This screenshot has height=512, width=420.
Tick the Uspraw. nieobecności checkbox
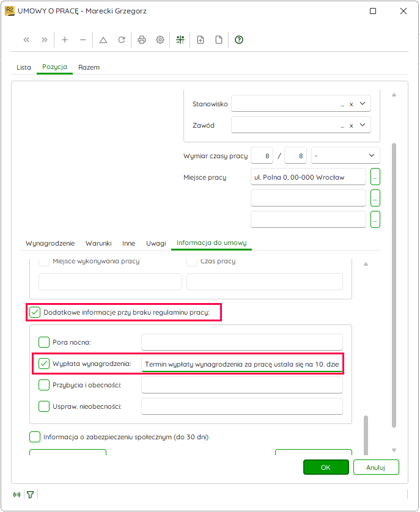coord(44,406)
